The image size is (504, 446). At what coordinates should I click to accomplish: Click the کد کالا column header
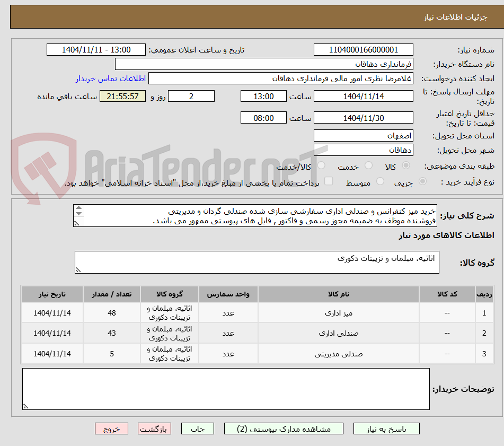pyautogui.click(x=447, y=294)
